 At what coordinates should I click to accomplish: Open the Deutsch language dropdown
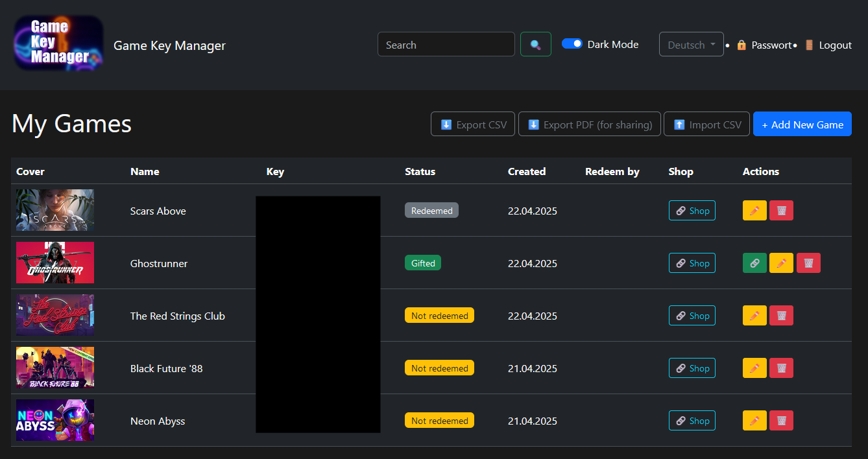[691, 43]
